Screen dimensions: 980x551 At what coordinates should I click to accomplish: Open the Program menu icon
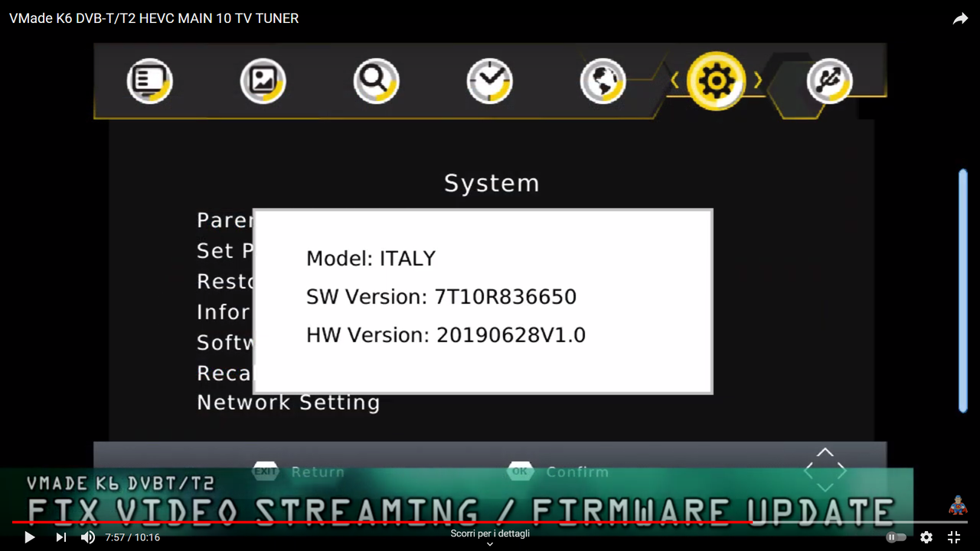click(149, 80)
